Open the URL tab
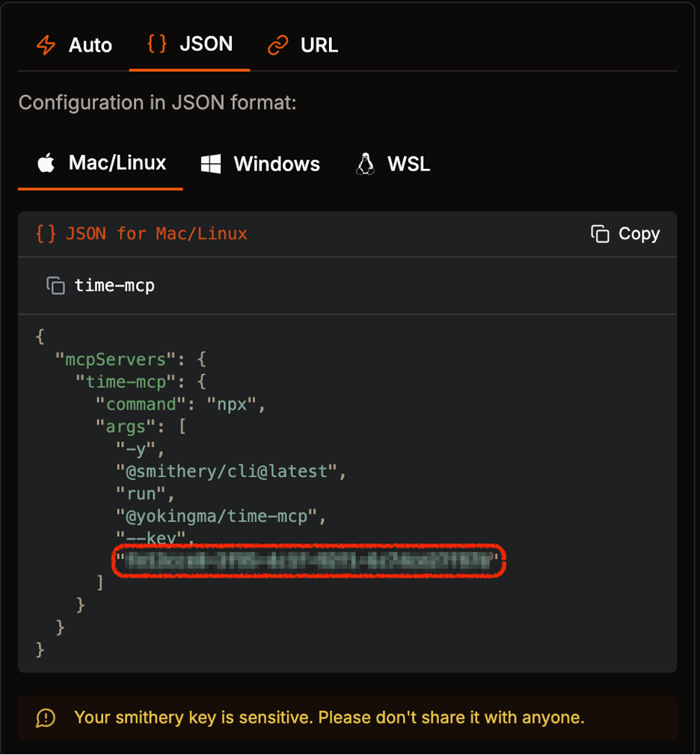Viewport: 700px width, 755px height. tap(303, 46)
